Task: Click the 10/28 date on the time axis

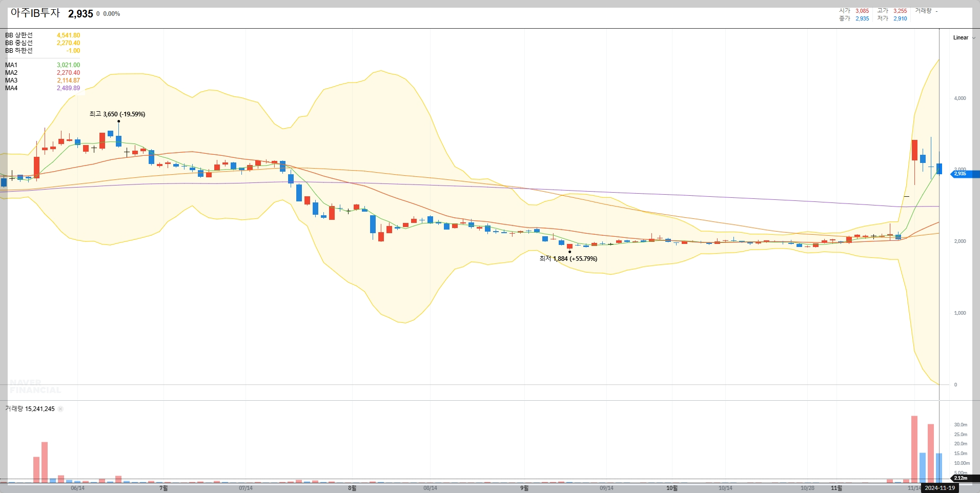Action: (807, 488)
